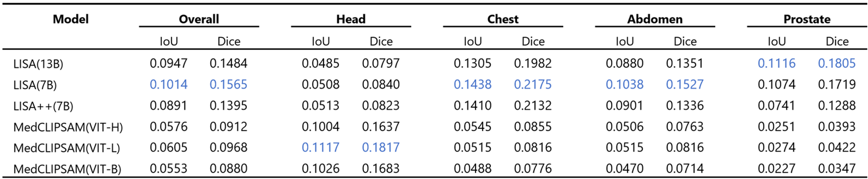Select the blue 0.1438 Chest IoU value

472,84
